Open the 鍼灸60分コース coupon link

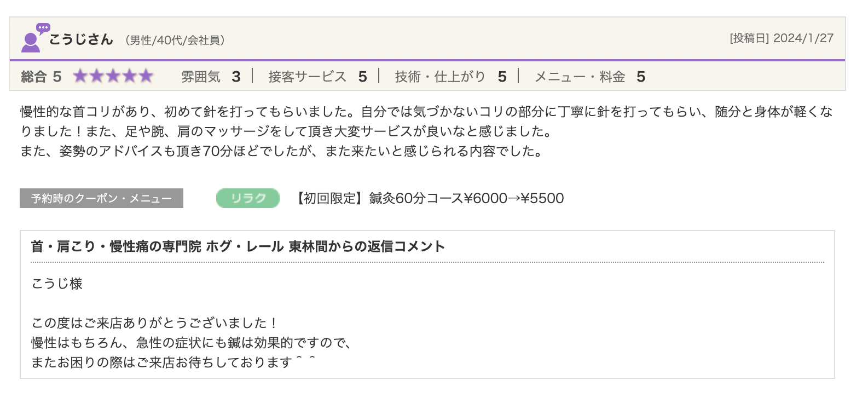(430, 198)
